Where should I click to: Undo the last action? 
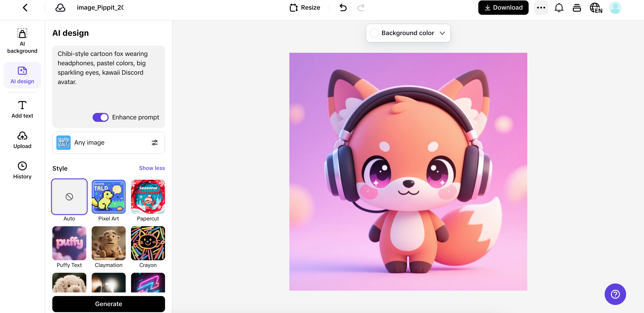coord(343,8)
